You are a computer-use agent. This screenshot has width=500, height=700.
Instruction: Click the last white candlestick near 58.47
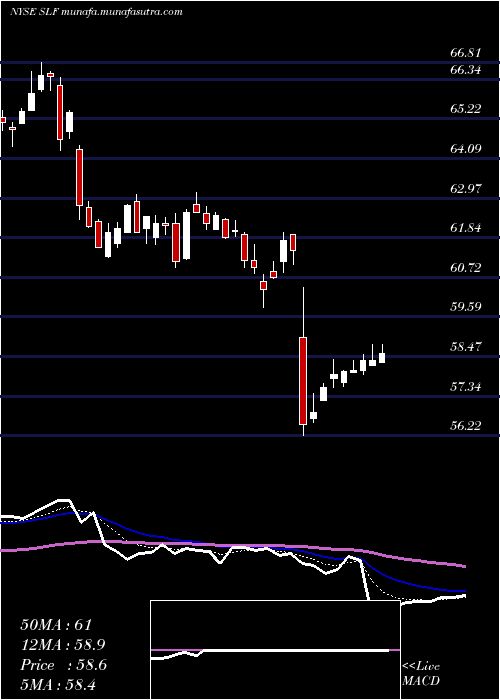point(382,358)
